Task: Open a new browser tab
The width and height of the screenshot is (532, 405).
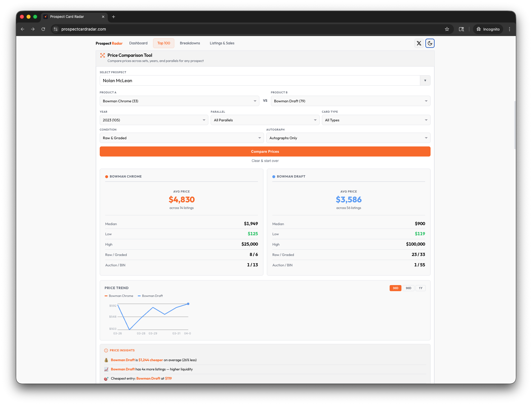Action: pyautogui.click(x=114, y=17)
